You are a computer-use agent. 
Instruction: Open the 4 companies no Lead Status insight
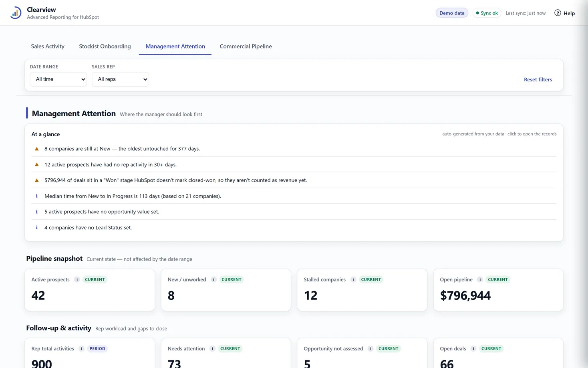click(294, 227)
